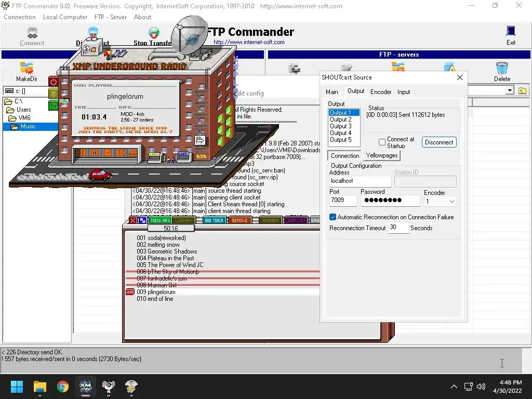Switch to the Main tab in SHOUTcast Source
This screenshot has width=532, height=399.
332,92
